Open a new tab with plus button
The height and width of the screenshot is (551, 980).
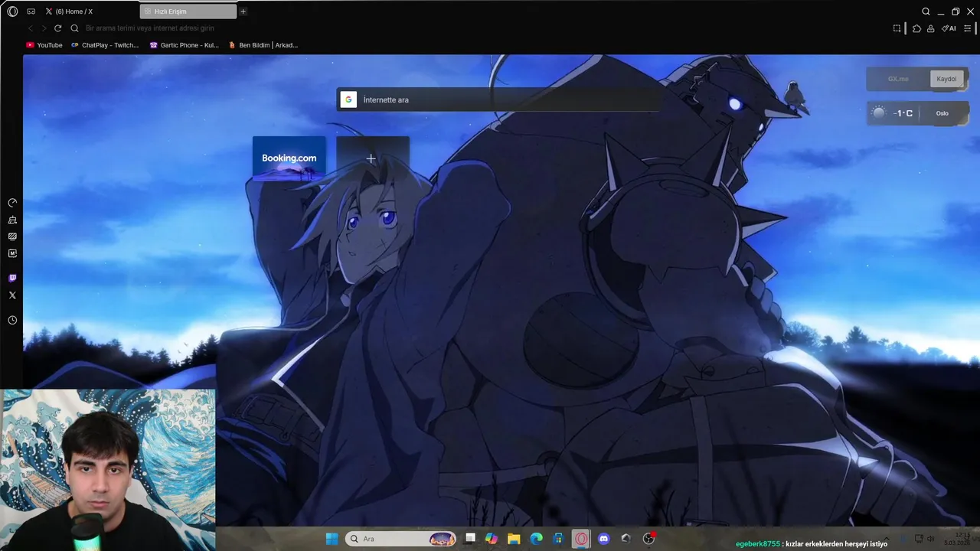pyautogui.click(x=243, y=11)
